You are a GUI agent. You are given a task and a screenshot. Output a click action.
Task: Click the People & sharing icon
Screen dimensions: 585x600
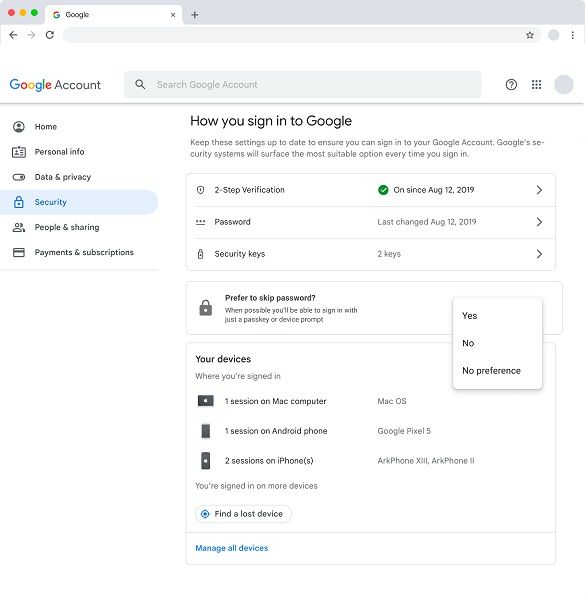click(x=19, y=227)
